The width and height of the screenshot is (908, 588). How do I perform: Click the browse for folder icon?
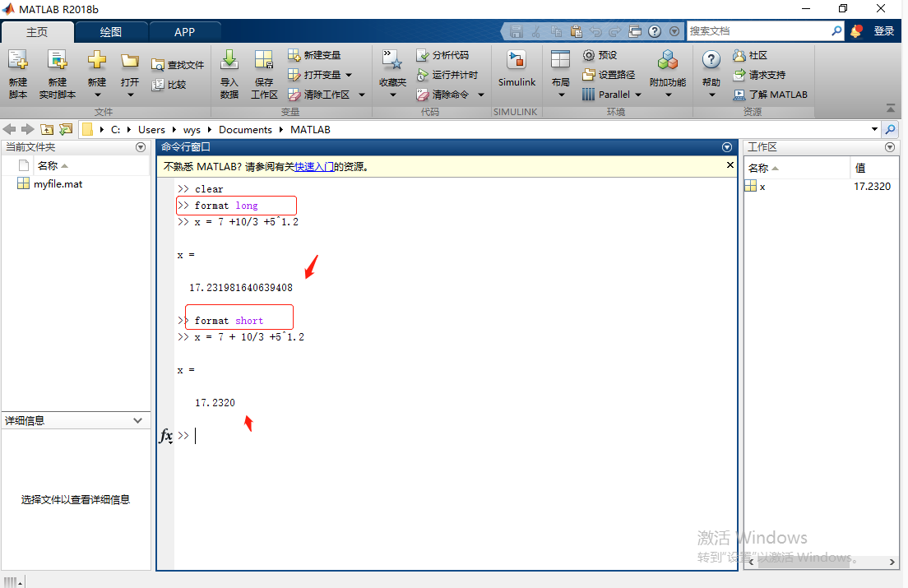(66, 129)
